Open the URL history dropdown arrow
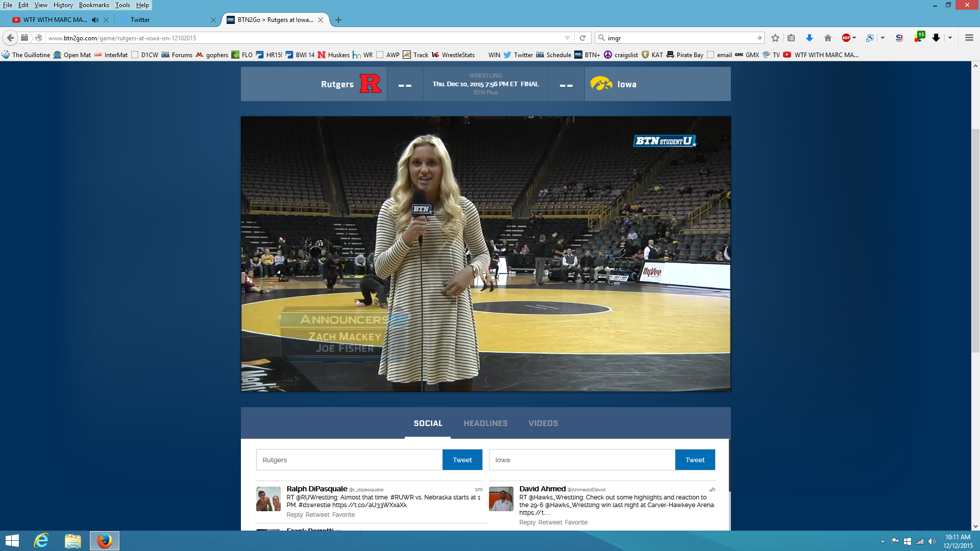This screenshot has height=551, width=980. pyautogui.click(x=567, y=38)
